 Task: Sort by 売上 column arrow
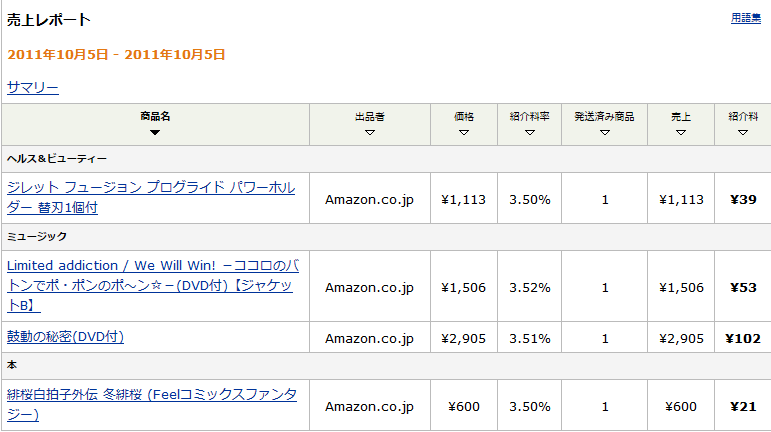coord(681,132)
